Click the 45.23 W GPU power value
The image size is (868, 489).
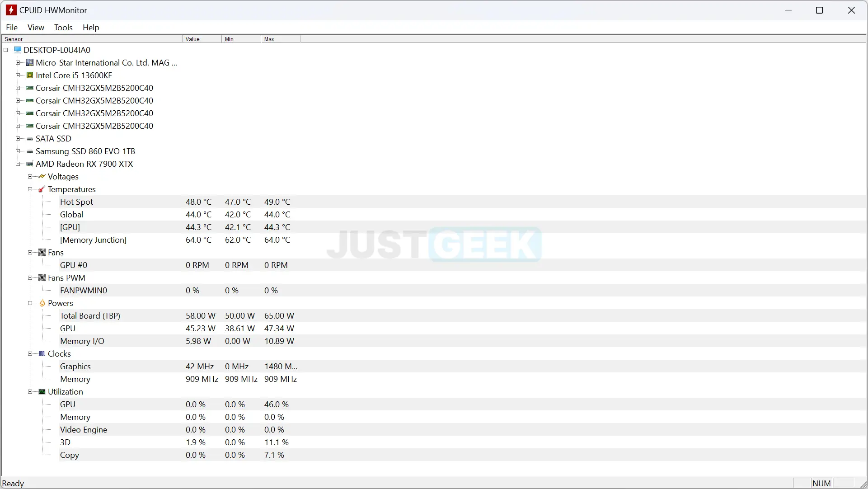(201, 329)
